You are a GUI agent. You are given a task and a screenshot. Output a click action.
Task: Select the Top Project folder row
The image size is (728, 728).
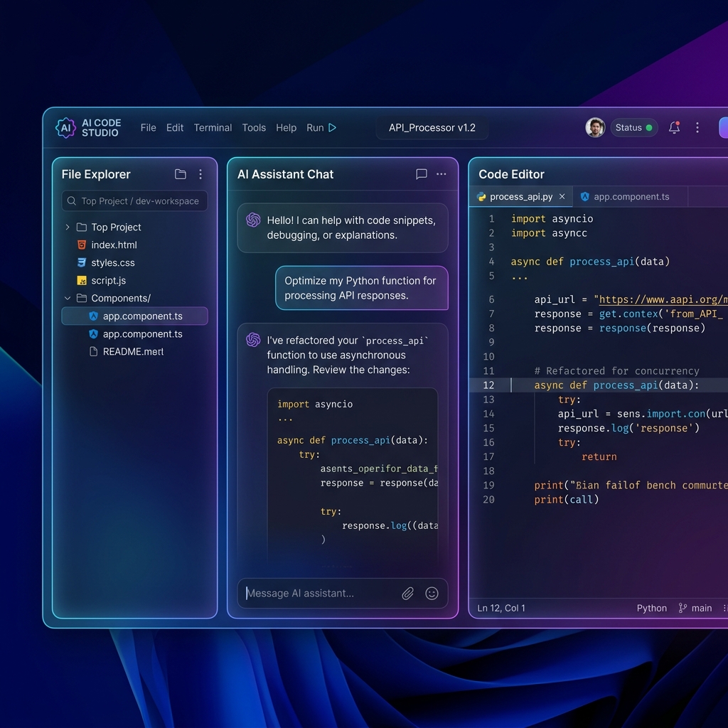tap(134, 227)
